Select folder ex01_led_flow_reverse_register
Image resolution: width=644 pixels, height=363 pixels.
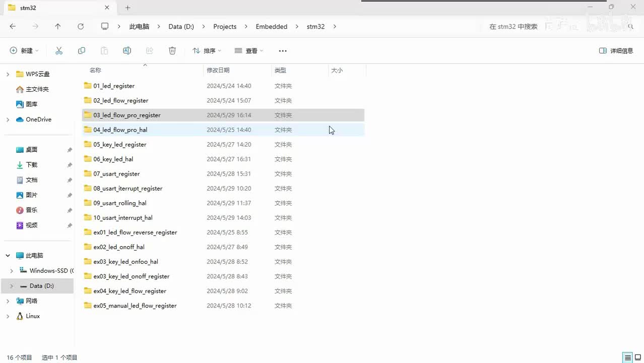(x=223, y=232)
